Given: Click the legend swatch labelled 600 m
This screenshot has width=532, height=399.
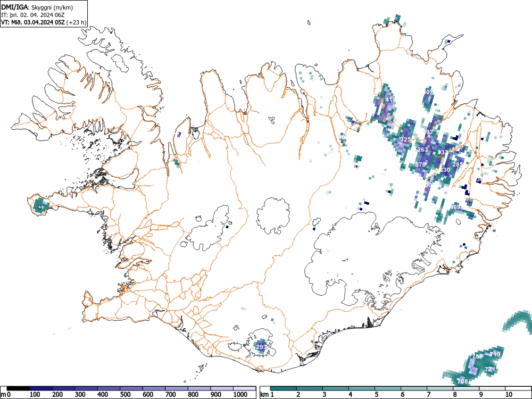Looking at the screenshot, I should click(x=154, y=388).
